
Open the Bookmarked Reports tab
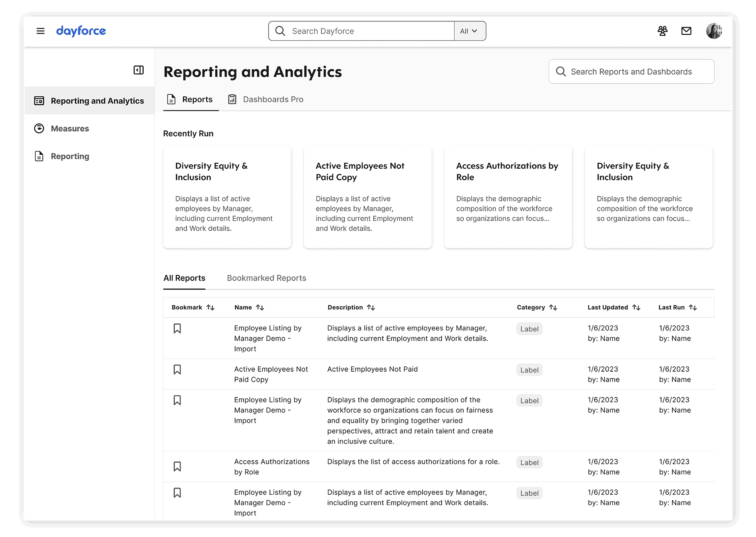tap(266, 278)
